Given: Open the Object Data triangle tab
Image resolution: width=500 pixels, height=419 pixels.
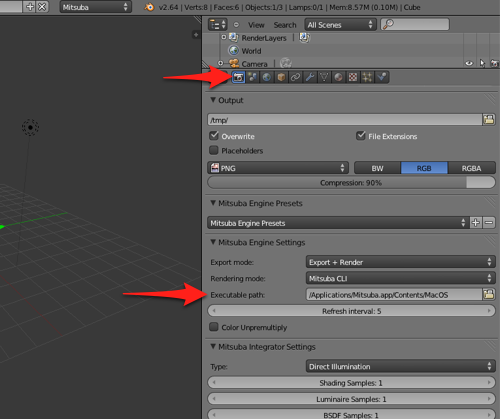Looking at the screenshot, I should pyautogui.click(x=324, y=77).
